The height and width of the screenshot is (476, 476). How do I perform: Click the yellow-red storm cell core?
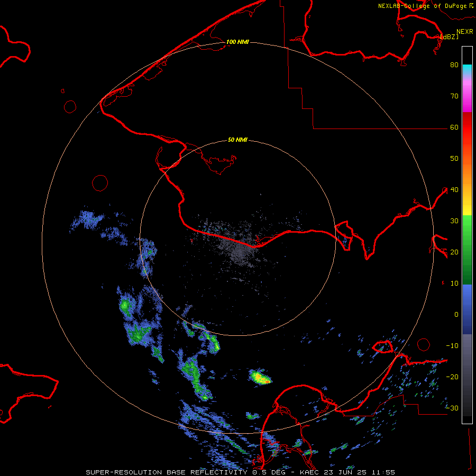[260, 378]
